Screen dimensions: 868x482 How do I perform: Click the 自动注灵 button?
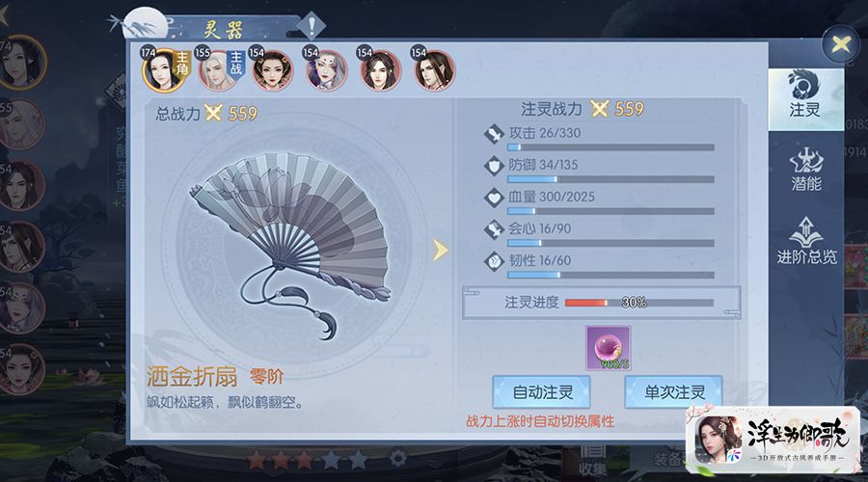click(x=541, y=392)
